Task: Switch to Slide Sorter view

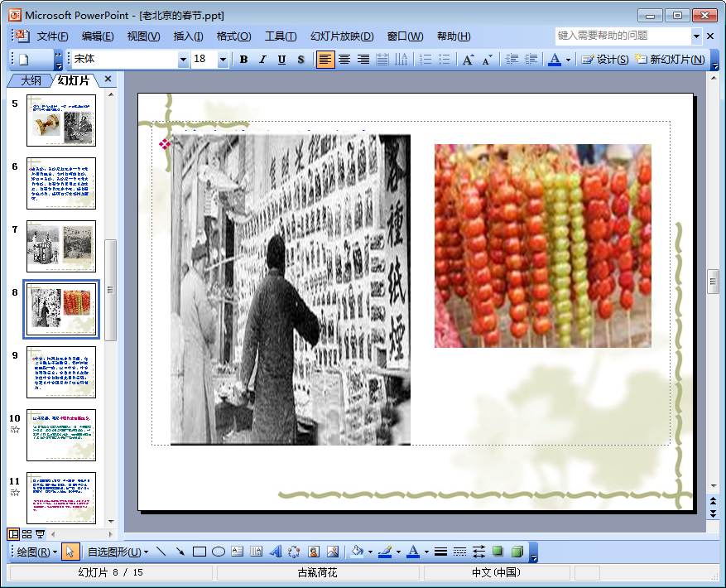Action: [26, 534]
